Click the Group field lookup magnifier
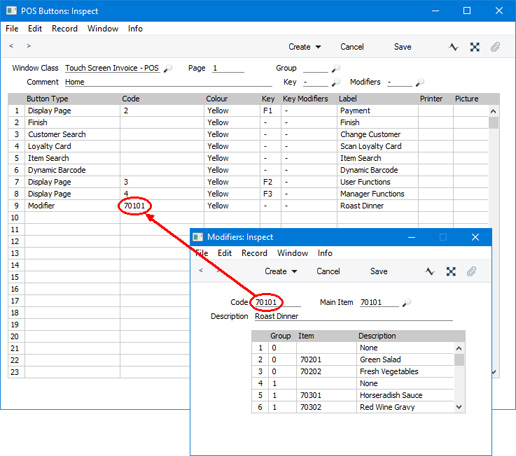Screen dimensions: 516x456 coord(336,68)
